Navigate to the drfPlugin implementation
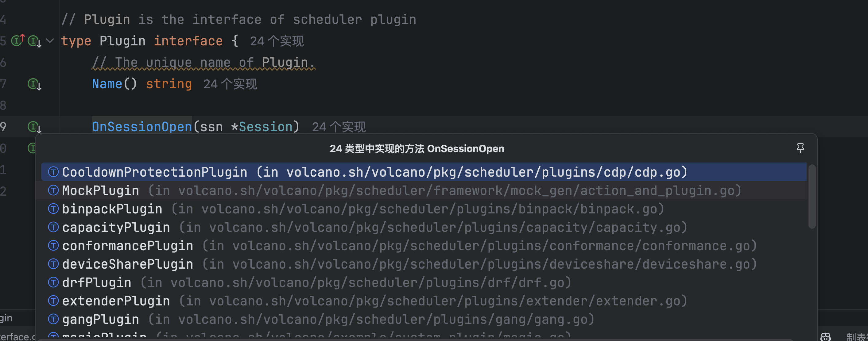This screenshot has width=868, height=341. click(97, 282)
